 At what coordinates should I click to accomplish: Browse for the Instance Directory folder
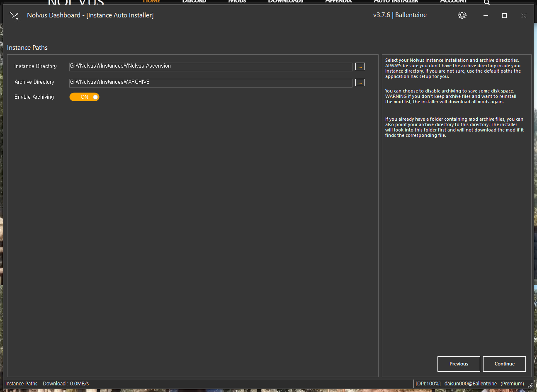click(x=360, y=66)
